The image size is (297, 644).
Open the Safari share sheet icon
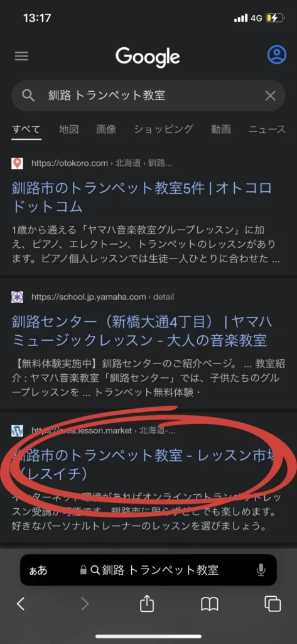pyautogui.click(x=147, y=603)
